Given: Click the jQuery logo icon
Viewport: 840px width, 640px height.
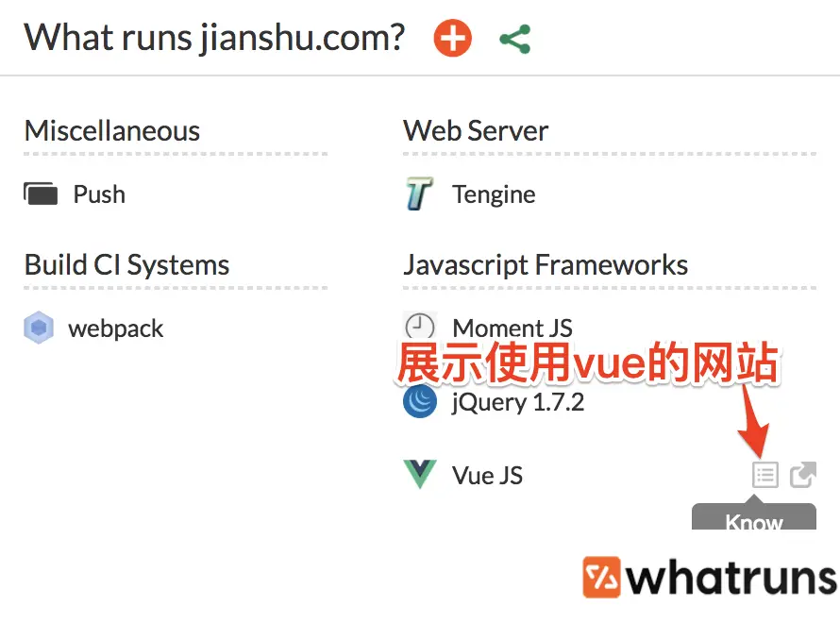Looking at the screenshot, I should [x=419, y=401].
